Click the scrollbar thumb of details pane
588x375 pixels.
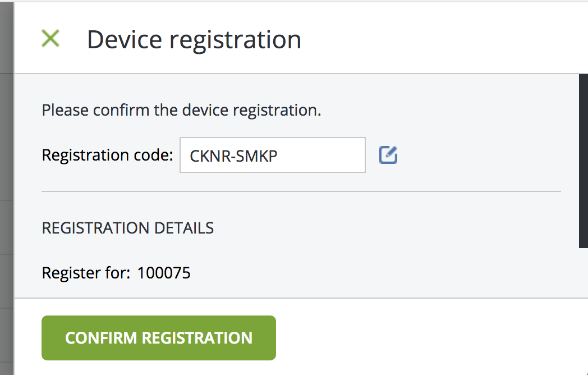pyautogui.click(x=584, y=161)
